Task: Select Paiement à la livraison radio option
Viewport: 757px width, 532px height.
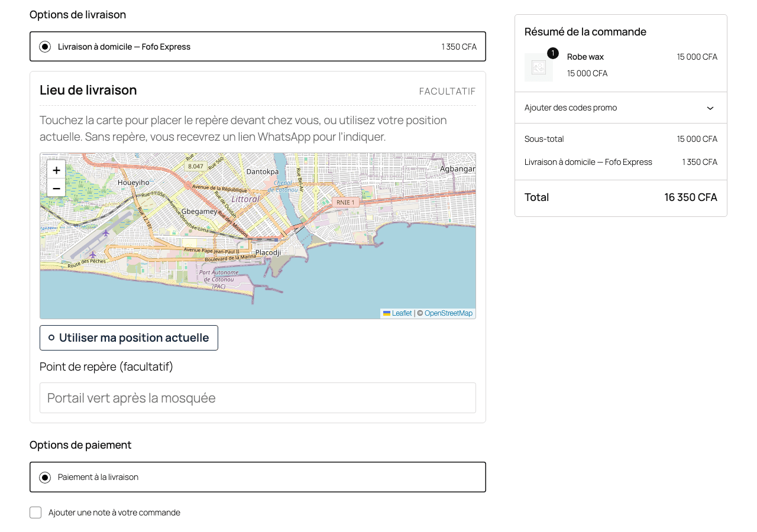Action: pyautogui.click(x=45, y=477)
